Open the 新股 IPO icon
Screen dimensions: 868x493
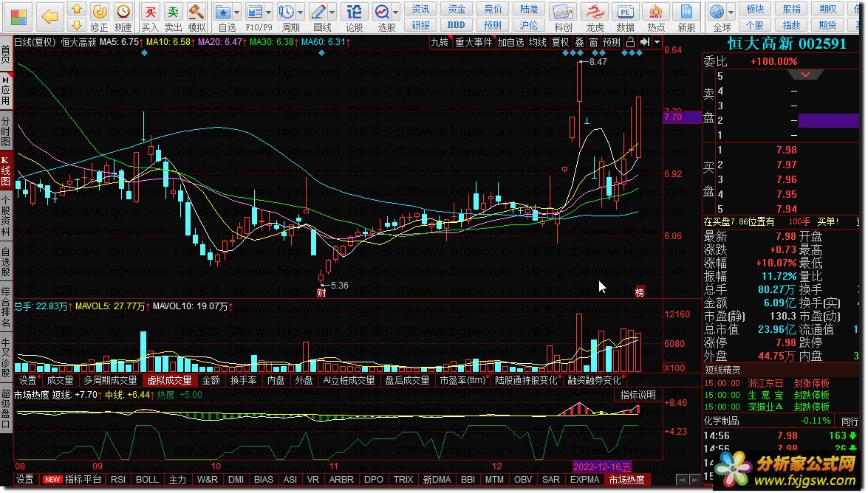(686, 12)
